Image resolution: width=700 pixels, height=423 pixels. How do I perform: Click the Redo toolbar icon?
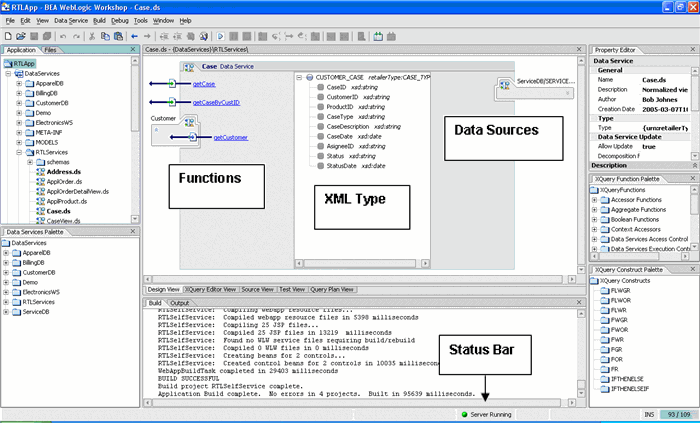76,37
